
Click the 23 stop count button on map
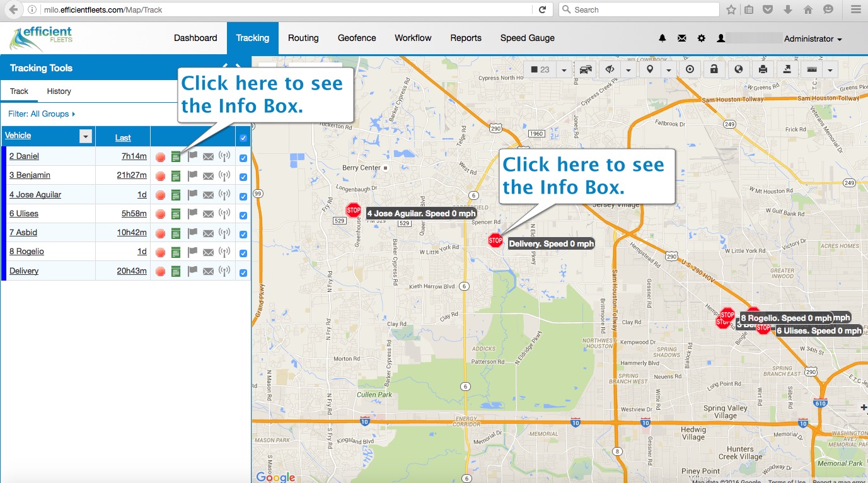[540, 69]
